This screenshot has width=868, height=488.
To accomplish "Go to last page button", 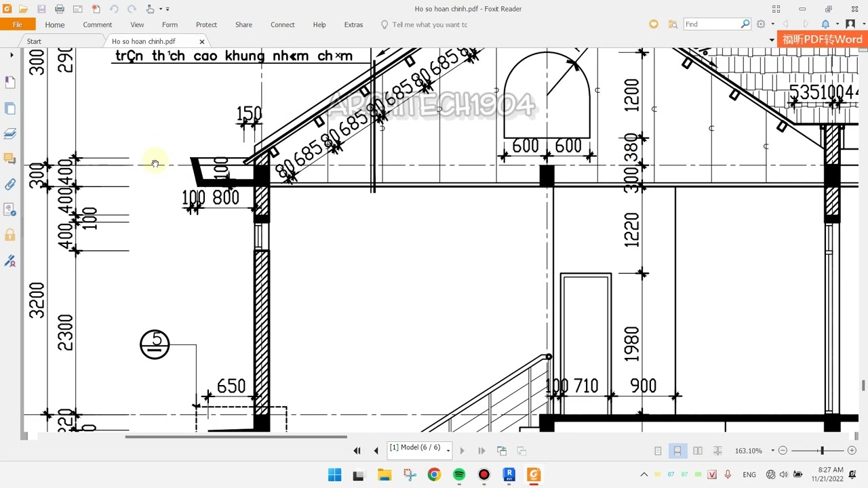I will 481,451.
